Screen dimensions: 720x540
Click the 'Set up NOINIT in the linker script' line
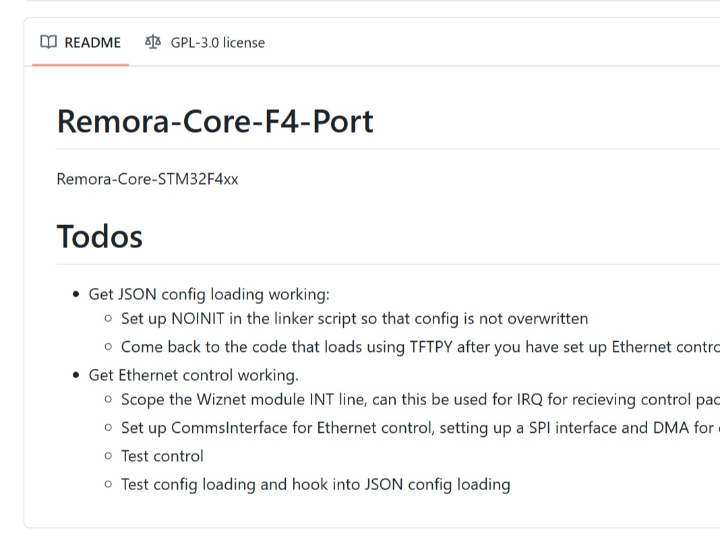[354, 319]
